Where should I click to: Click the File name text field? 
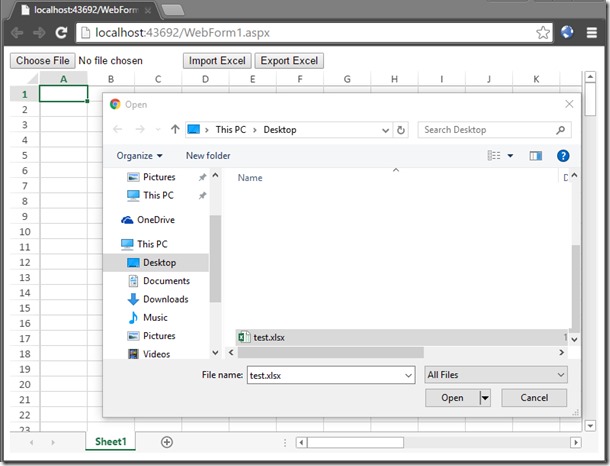pyautogui.click(x=326, y=375)
